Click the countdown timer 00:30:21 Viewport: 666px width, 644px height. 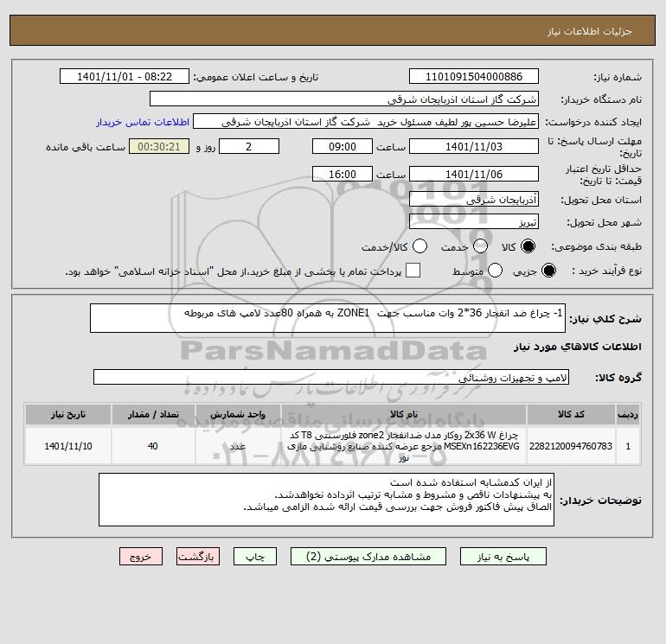click(x=159, y=146)
